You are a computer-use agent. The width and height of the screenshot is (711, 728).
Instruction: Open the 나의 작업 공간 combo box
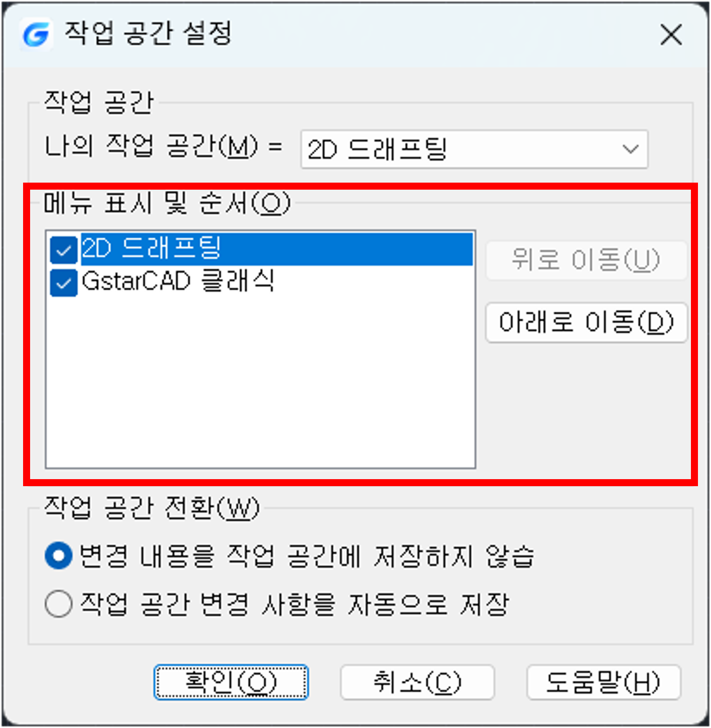(x=474, y=150)
